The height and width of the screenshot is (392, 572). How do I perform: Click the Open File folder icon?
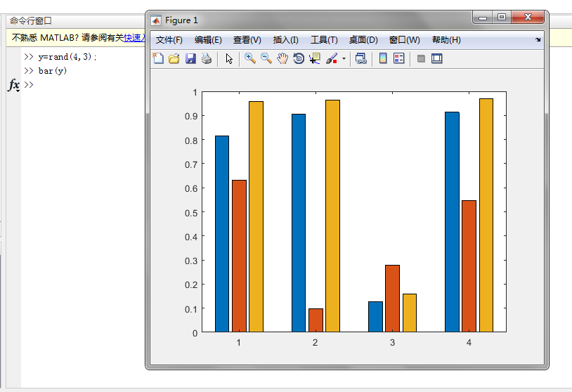point(174,58)
